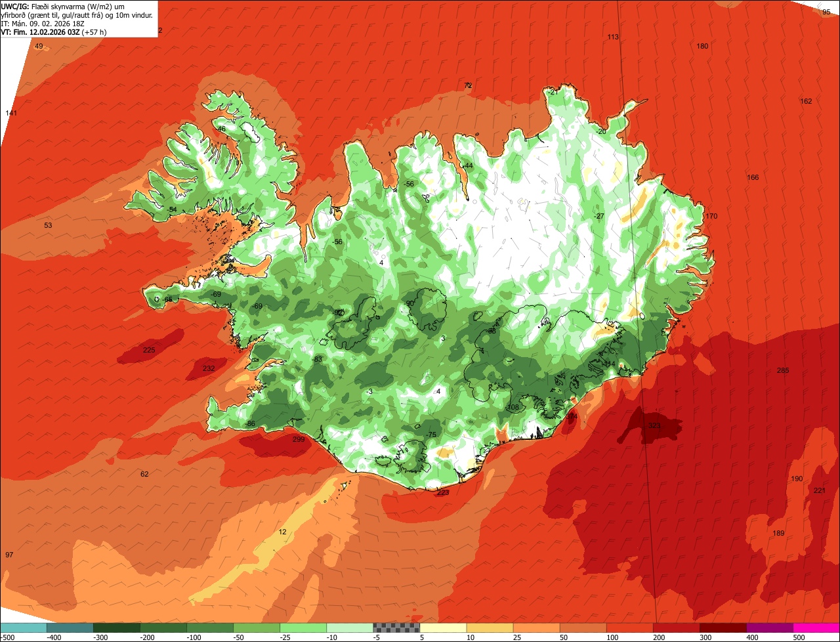Screen dimensions: 840x642
Task: Click the orange swatch between 50 and 100
Action: 583,628
